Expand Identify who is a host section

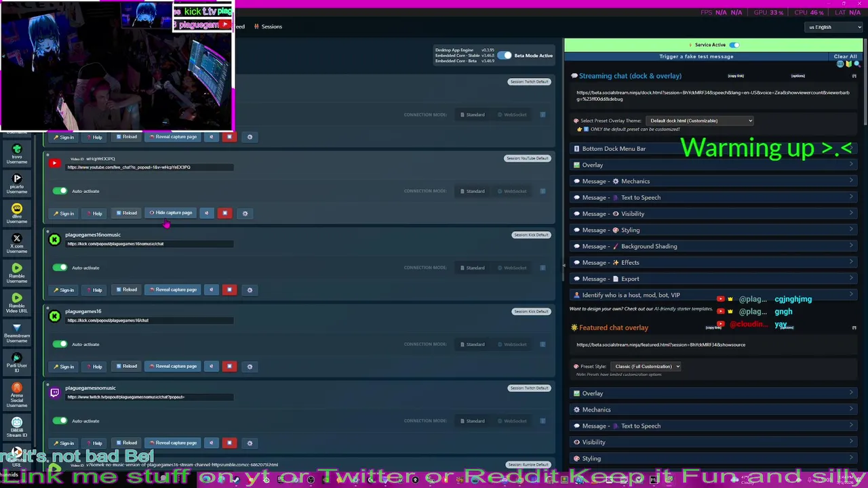point(713,296)
